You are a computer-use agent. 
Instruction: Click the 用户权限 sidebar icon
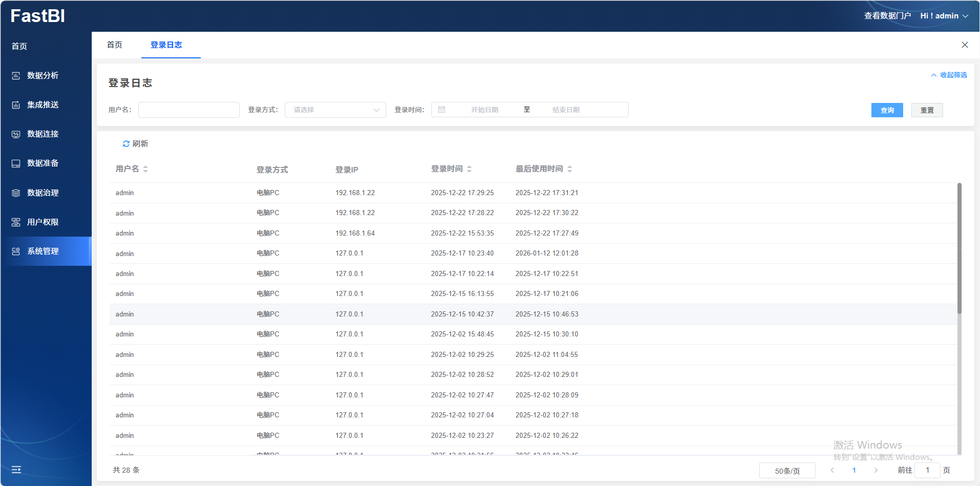[x=16, y=222]
